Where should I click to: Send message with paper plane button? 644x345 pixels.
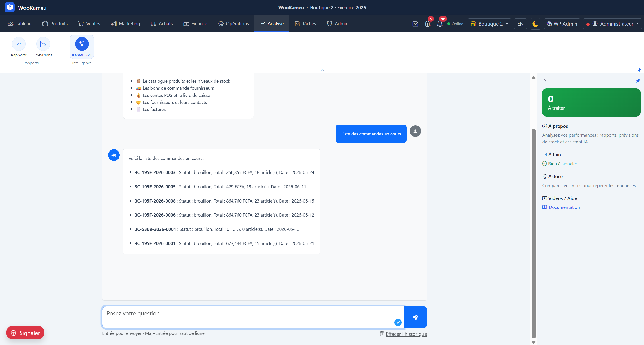pyautogui.click(x=415, y=317)
